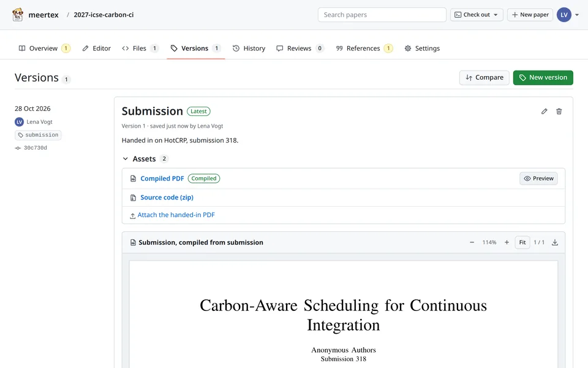
Task: Select the Versions tab
Action: [195, 48]
